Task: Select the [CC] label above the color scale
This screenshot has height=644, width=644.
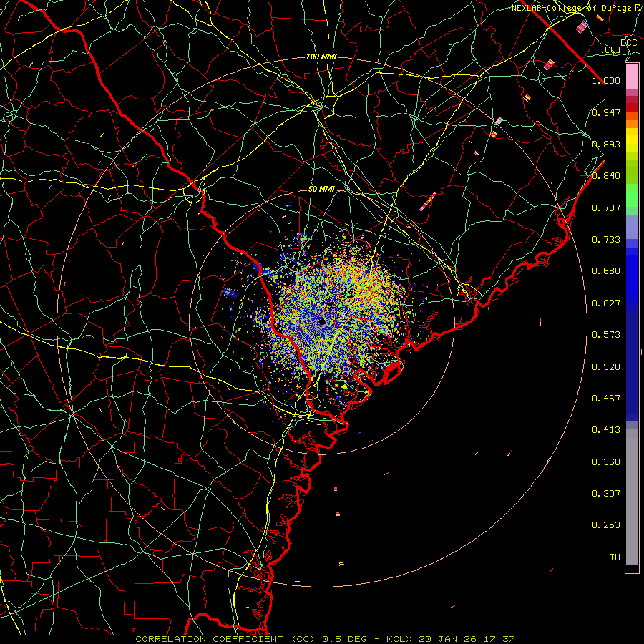Action: 610,49
